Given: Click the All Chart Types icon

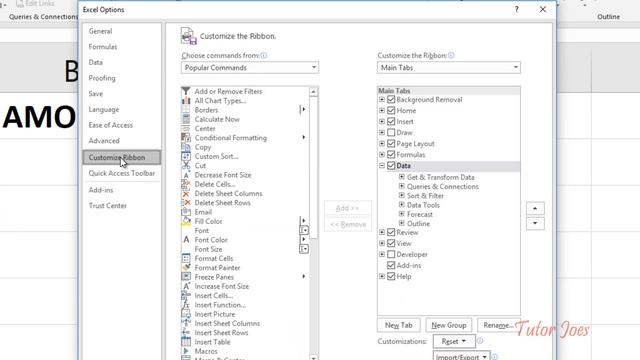Looking at the screenshot, I should [x=186, y=100].
